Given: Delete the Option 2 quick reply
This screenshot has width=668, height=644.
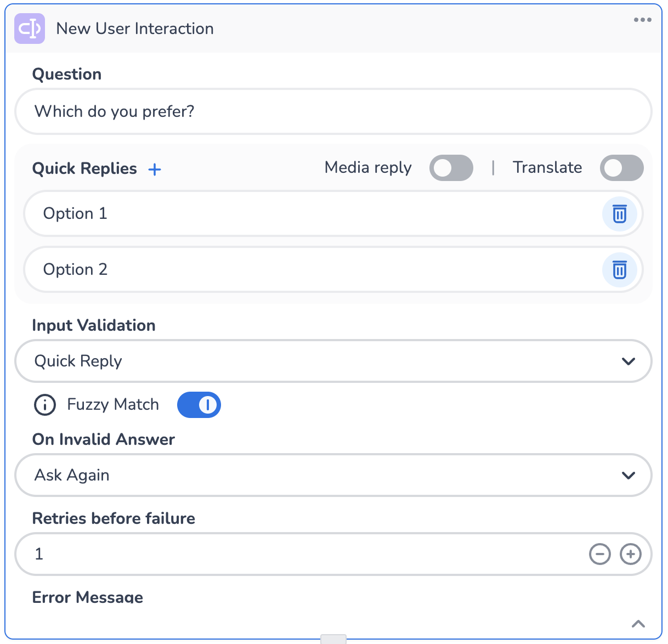Looking at the screenshot, I should tap(619, 270).
